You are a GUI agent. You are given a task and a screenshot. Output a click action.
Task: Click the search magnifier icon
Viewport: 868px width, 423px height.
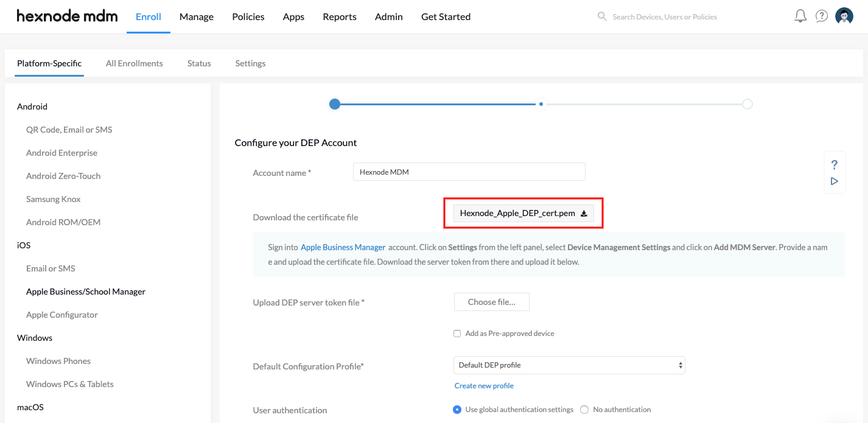pos(602,16)
